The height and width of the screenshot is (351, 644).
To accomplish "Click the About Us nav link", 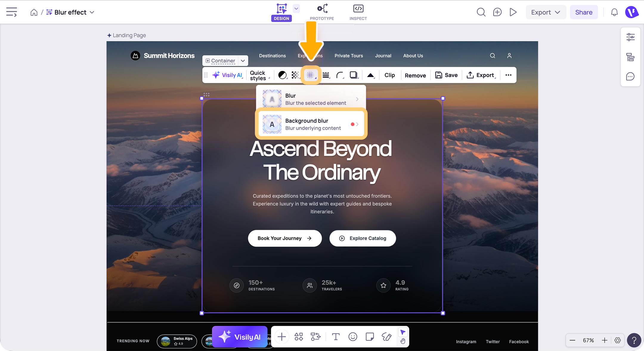I will pos(413,56).
